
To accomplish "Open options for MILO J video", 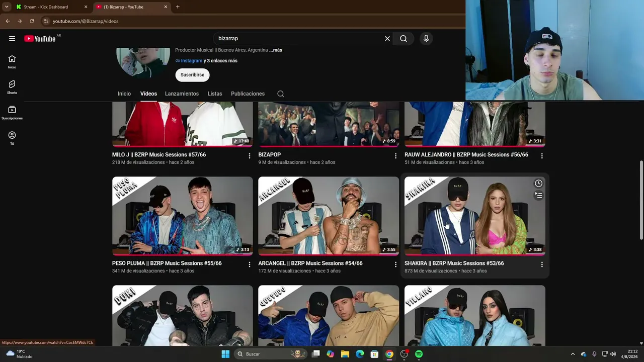I will 249,156.
